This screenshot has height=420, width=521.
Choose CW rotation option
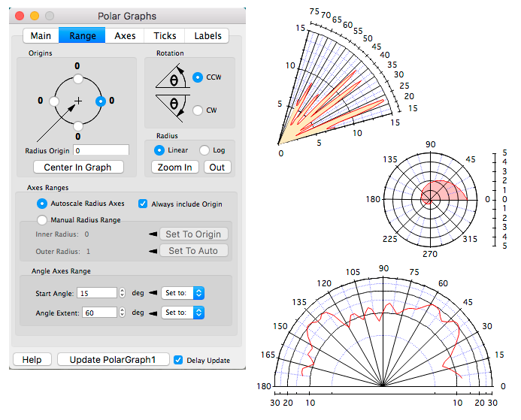(x=198, y=110)
